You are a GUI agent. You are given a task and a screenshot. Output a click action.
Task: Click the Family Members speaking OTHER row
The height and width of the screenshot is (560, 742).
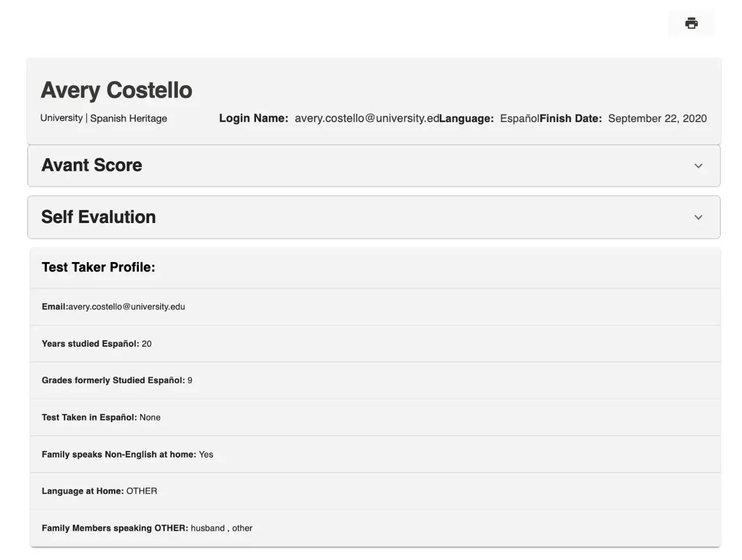click(x=147, y=527)
